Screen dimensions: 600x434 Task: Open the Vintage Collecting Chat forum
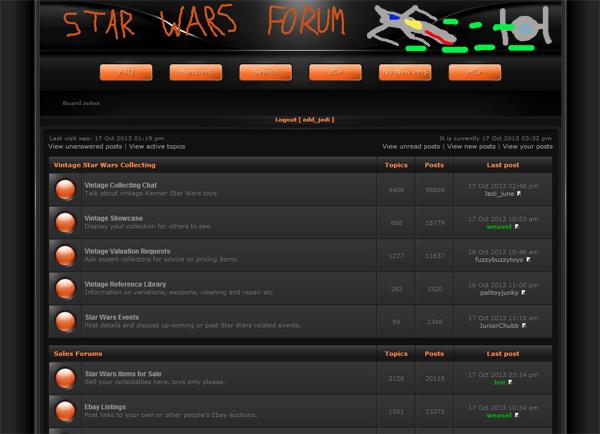tap(121, 185)
